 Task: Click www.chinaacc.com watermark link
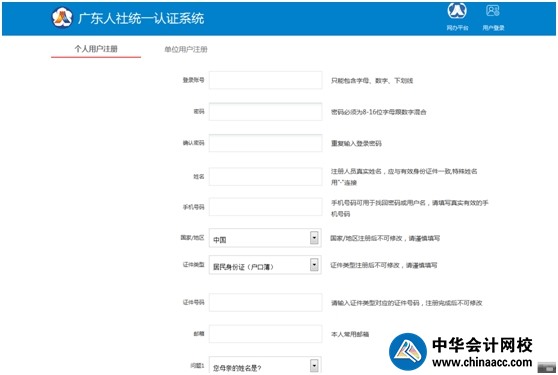tap(482, 363)
